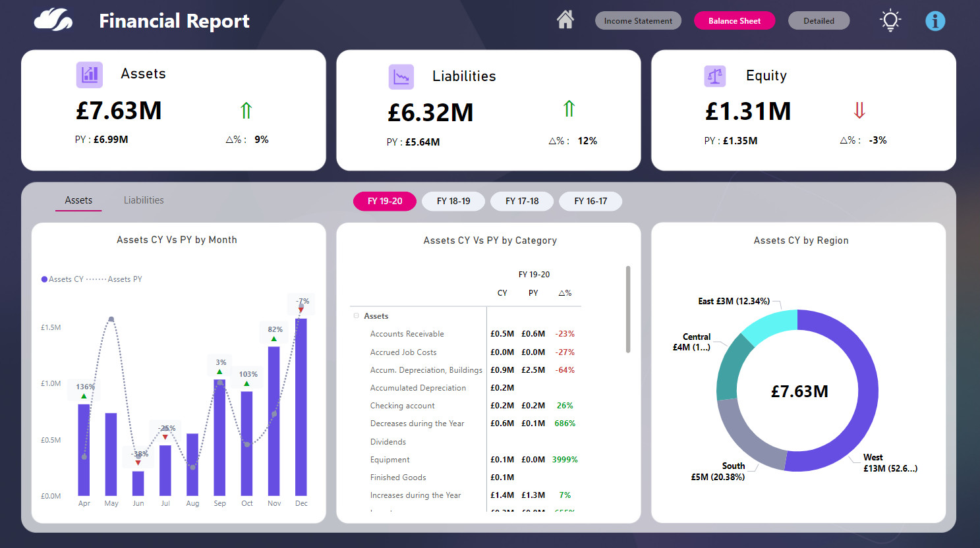Image resolution: width=980 pixels, height=548 pixels.
Task: Click the Assets bar chart icon
Action: coord(90,75)
